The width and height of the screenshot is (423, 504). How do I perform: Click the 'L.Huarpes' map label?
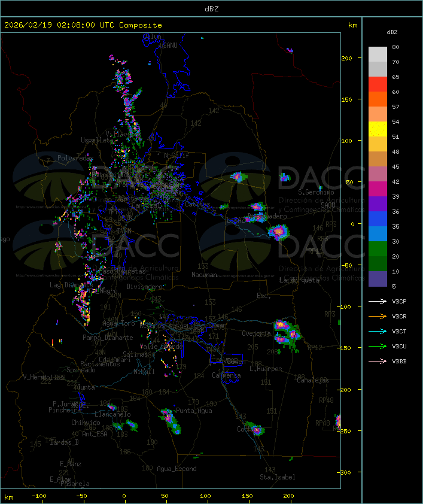tap(266, 369)
